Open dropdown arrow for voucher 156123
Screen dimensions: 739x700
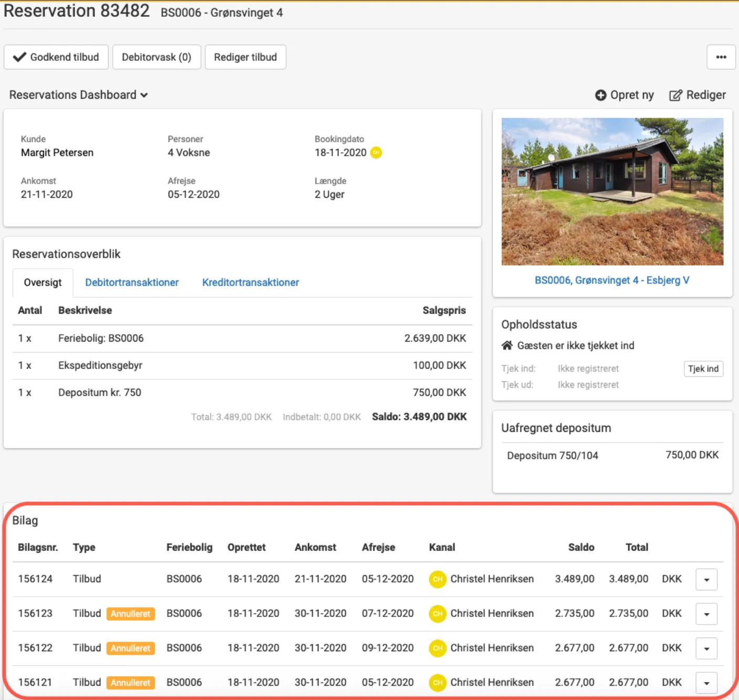pyautogui.click(x=706, y=614)
